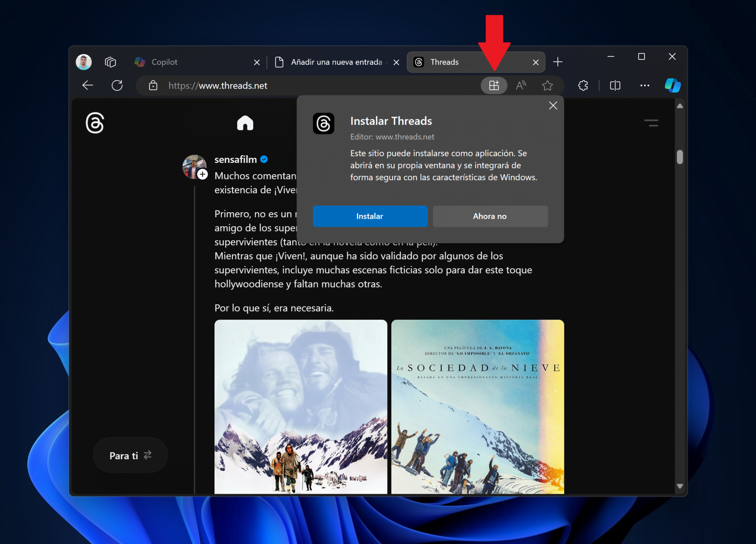Activate the read aloud icon
The height and width of the screenshot is (544, 756).
click(521, 85)
